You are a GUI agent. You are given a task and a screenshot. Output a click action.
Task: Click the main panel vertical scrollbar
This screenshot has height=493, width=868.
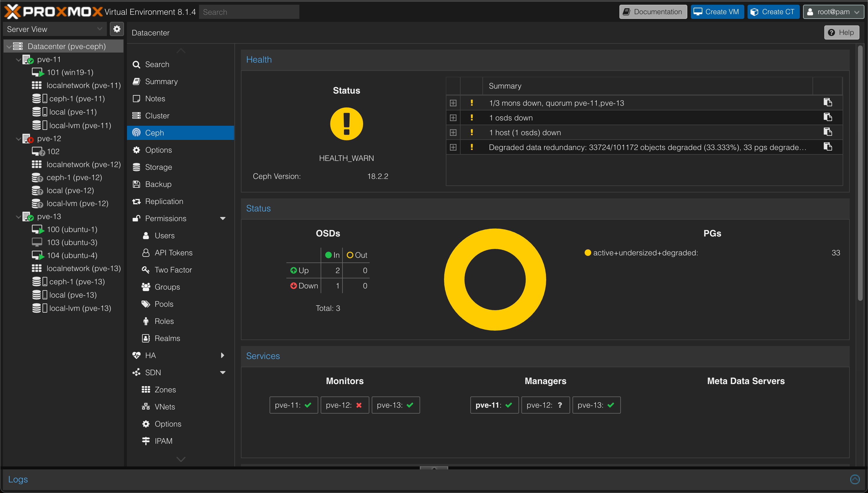[860, 173]
